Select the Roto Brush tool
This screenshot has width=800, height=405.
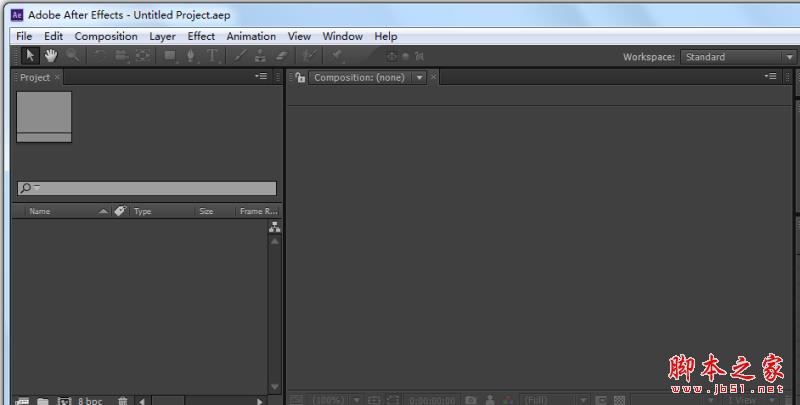pos(309,56)
